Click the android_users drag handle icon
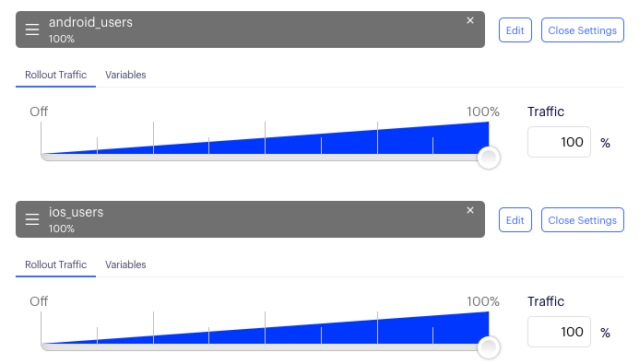 [x=32, y=29]
